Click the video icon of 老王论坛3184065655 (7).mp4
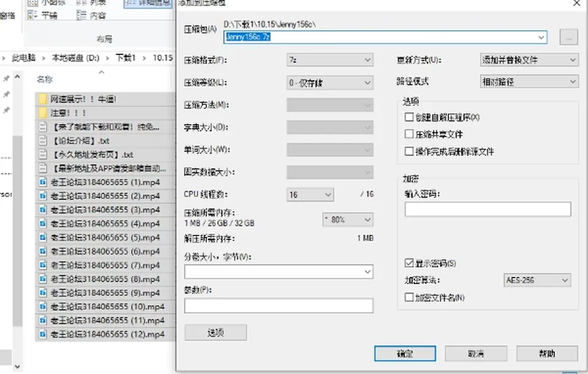Image resolution: width=588 pixels, height=374 pixels. pyautogui.click(x=43, y=265)
